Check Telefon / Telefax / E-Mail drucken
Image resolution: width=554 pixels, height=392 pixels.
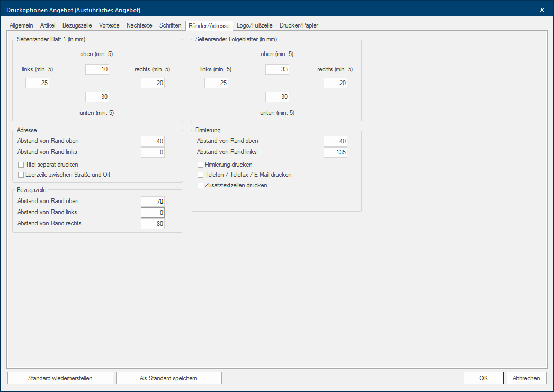(x=200, y=175)
